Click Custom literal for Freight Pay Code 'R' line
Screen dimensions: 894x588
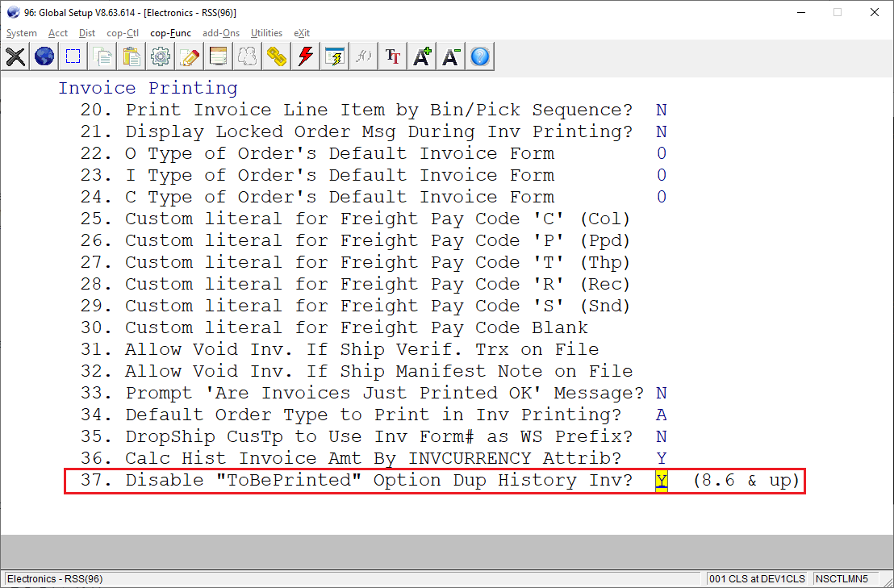point(378,284)
